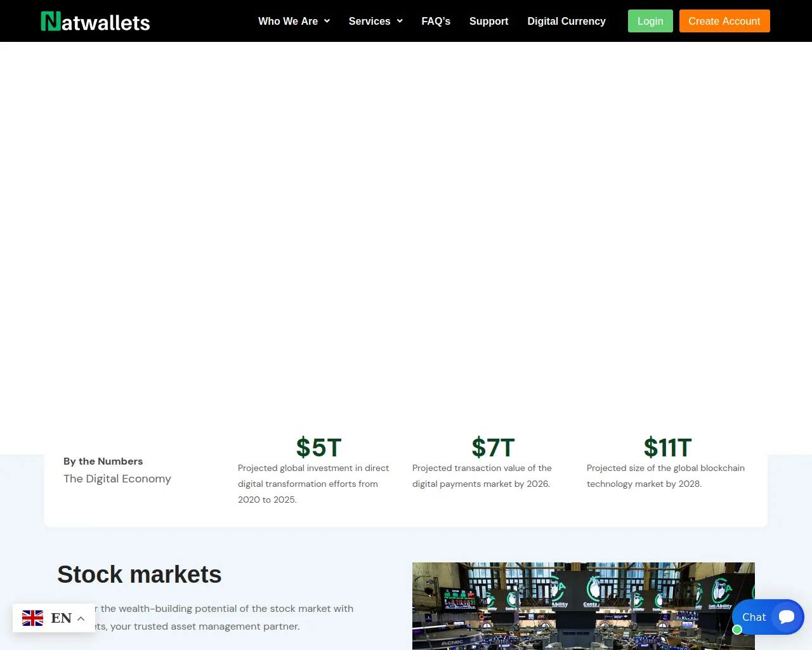Open the FAQ's menu item

tap(436, 21)
